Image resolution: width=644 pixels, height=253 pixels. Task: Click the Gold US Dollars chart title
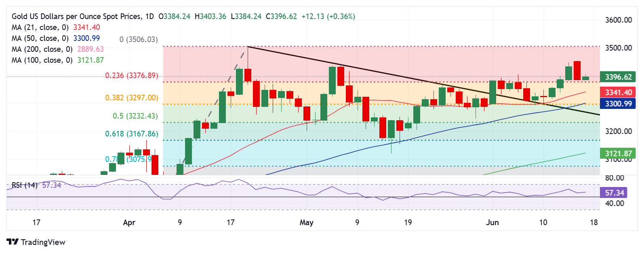[x=83, y=17]
